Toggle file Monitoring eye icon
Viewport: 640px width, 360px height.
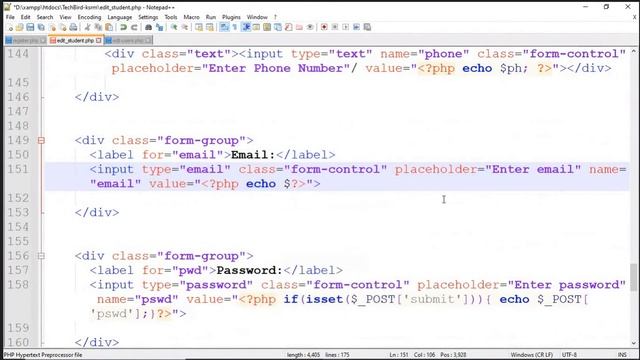(310, 27)
